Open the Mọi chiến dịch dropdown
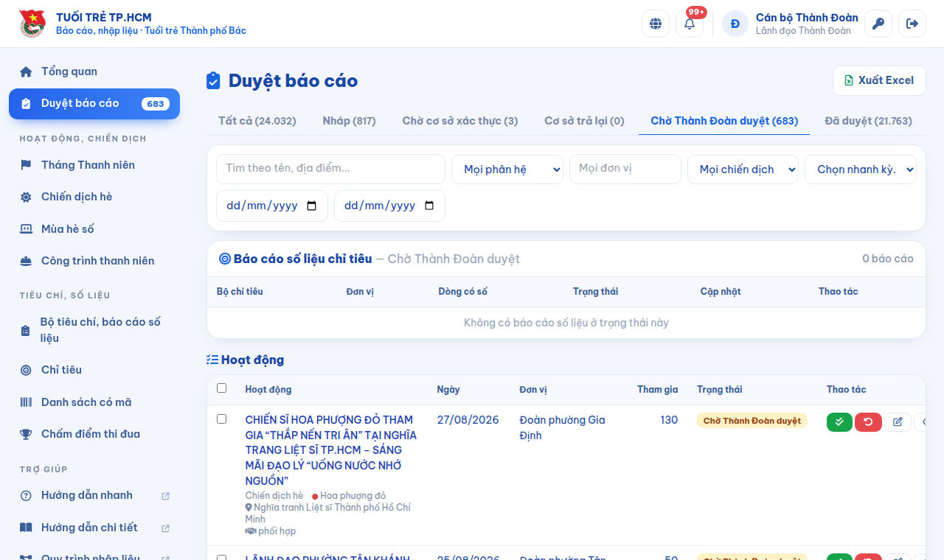This screenshot has width=944, height=560. [x=743, y=169]
